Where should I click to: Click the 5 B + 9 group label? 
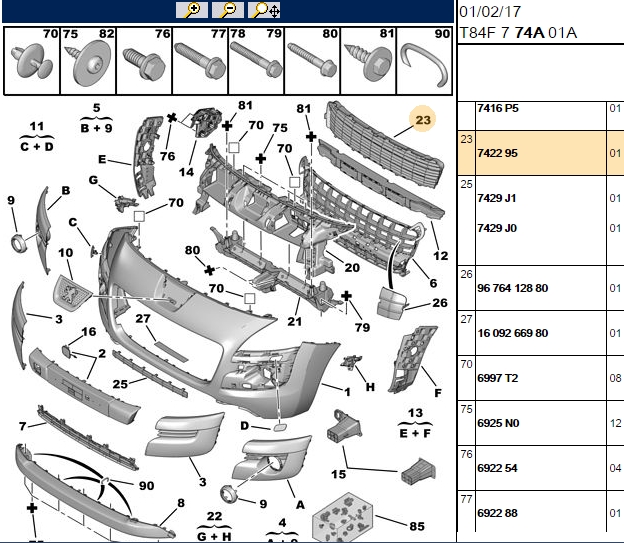click(x=96, y=118)
